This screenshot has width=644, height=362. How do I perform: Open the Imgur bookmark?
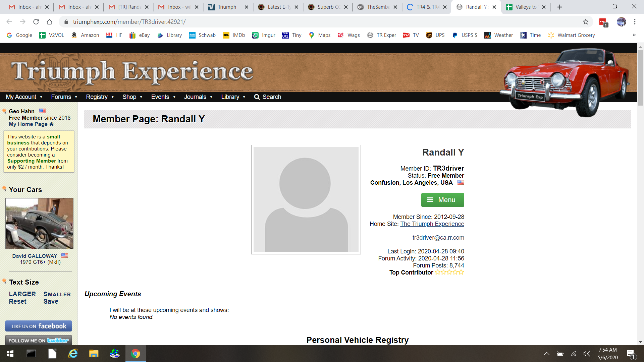(264, 35)
